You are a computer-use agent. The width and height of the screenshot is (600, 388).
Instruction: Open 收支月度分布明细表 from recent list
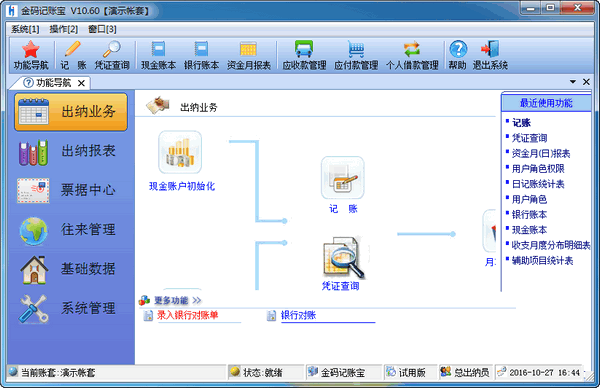click(x=551, y=245)
